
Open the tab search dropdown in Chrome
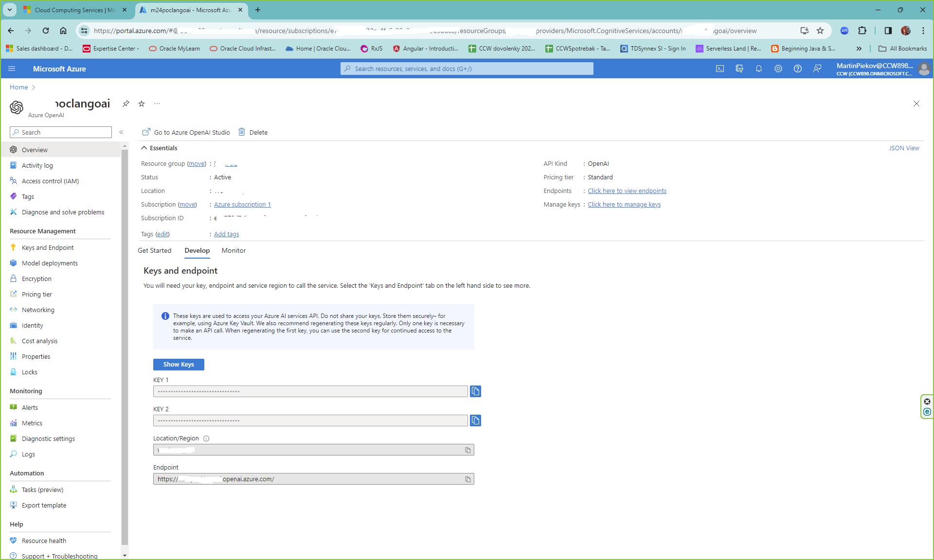point(9,10)
